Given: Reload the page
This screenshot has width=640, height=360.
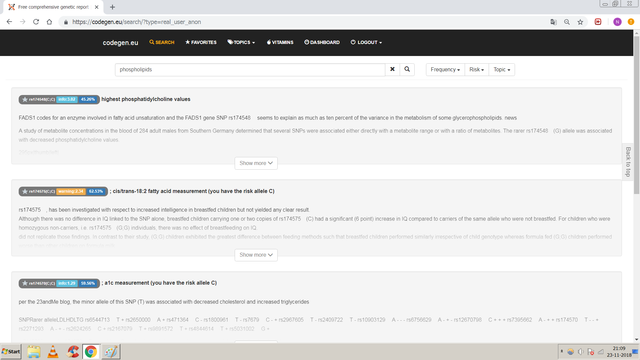Looking at the screenshot, I should pyautogui.click(x=36, y=22).
